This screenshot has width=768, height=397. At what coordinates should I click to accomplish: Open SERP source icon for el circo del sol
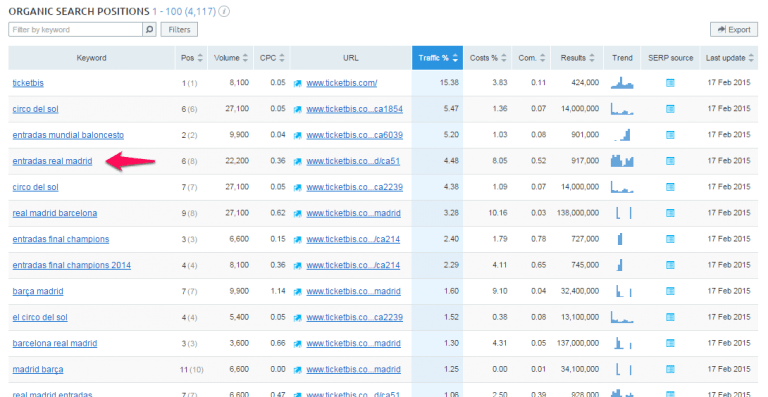tap(670, 317)
